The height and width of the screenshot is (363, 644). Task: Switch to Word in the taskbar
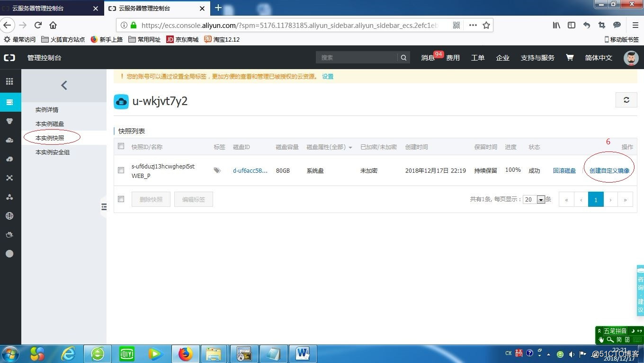point(303,354)
